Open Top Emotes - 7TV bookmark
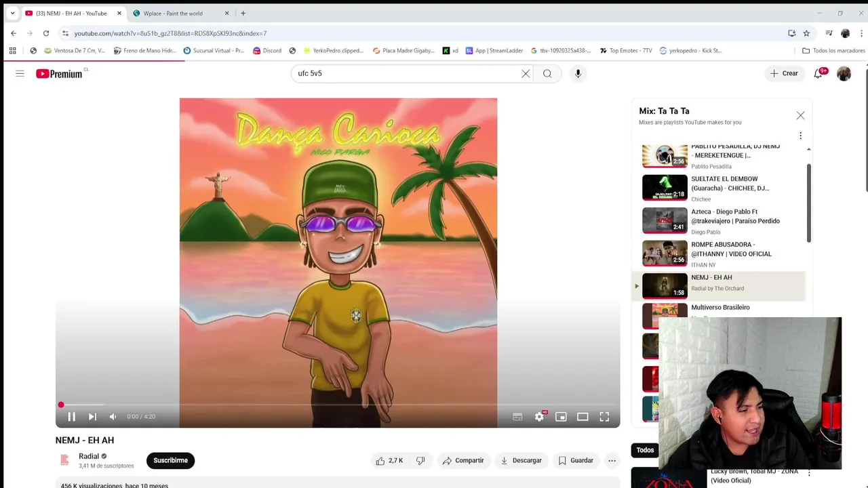The height and width of the screenshot is (488, 868). coord(626,51)
